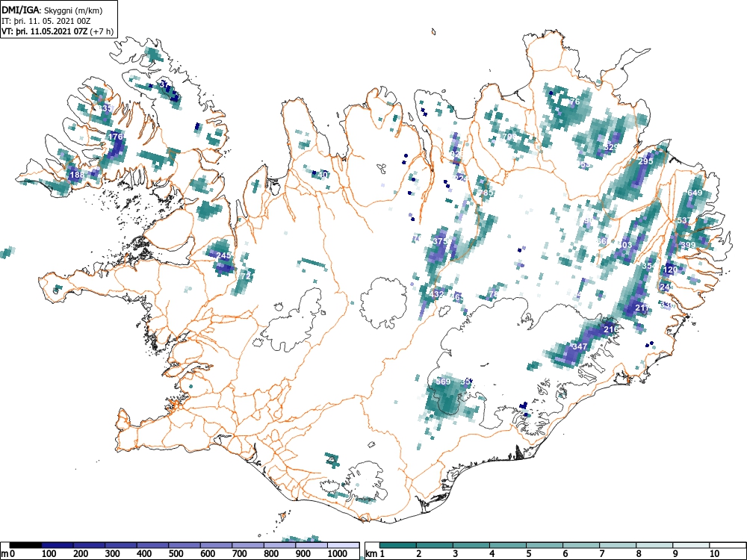The width and height of the screenshot is (747, 560).
Task: Click the '537' value label on the map
Action: [684, 220]
